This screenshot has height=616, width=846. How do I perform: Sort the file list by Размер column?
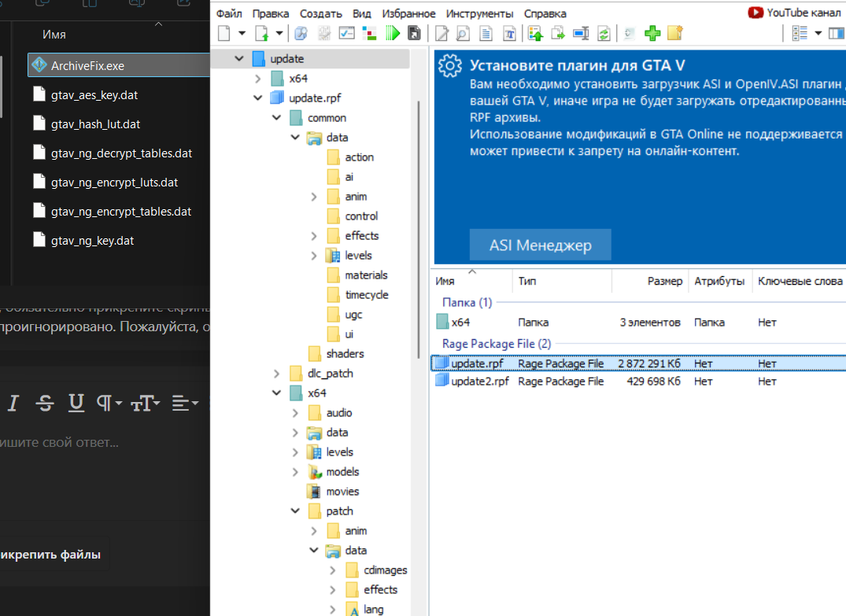click(x=650, y=281)
